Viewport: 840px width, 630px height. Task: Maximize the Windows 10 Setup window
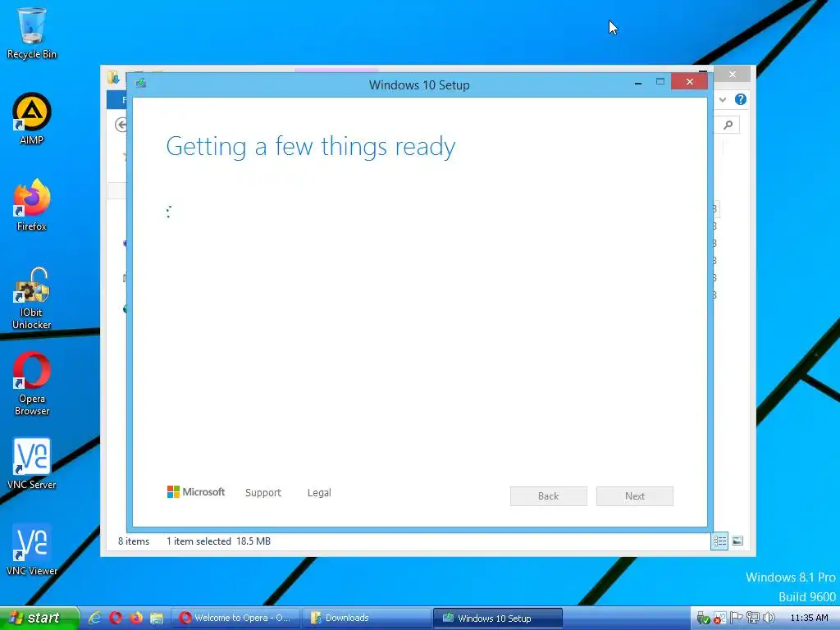pos(660,82)
